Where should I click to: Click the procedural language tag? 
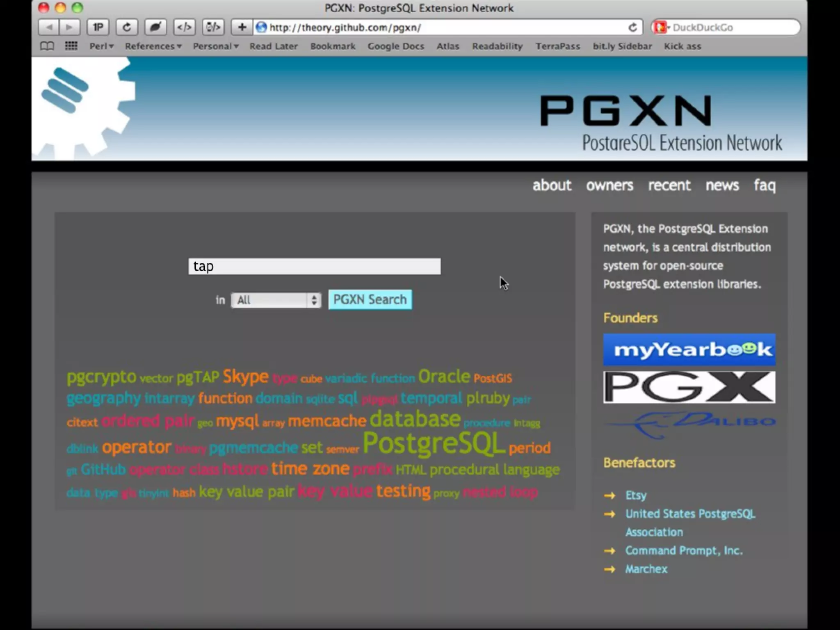click(495, 470)
